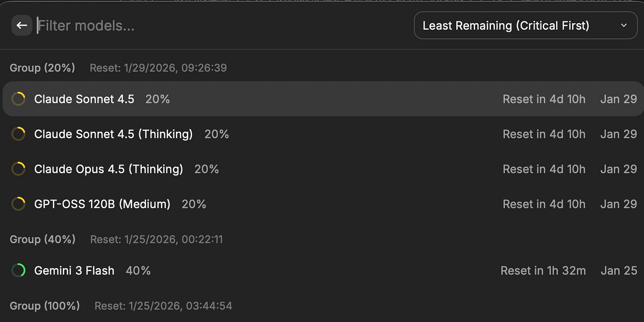Click the Claude Opus 4.5 (Thinking) quota ring
Viewport: 644px width, 322px height.
coord(18,169)
